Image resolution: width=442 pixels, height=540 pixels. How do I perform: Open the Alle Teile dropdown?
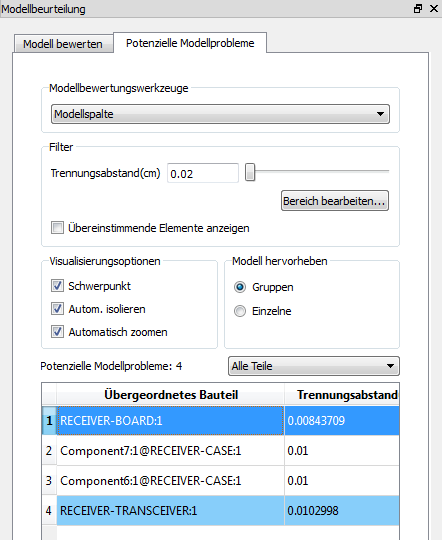(314, 366)
